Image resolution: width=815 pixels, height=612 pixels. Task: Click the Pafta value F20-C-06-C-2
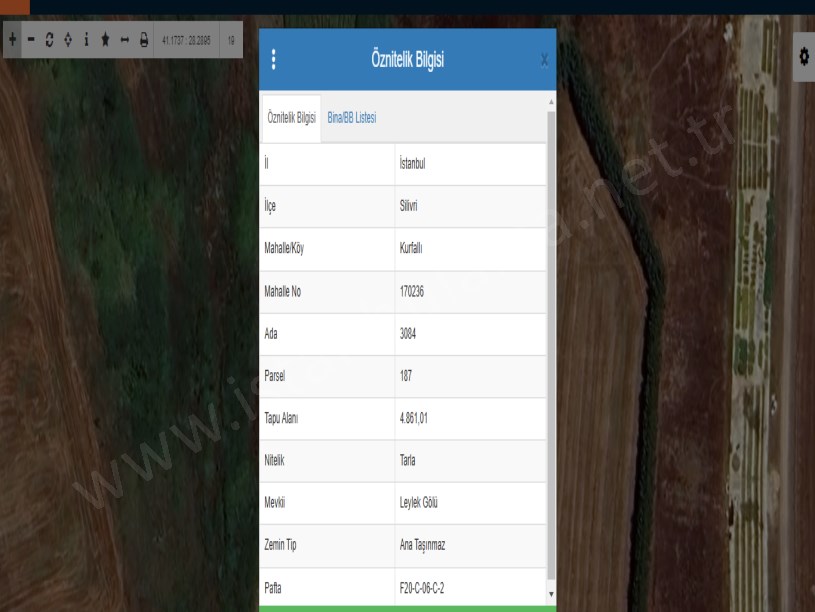pos(422,588)
